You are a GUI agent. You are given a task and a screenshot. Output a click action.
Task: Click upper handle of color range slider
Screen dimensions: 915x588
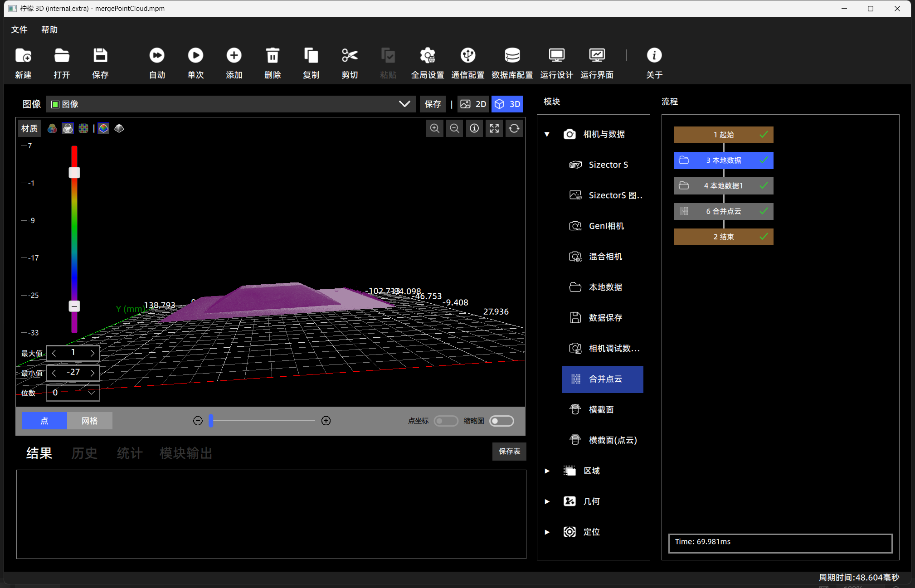(74, 173)
